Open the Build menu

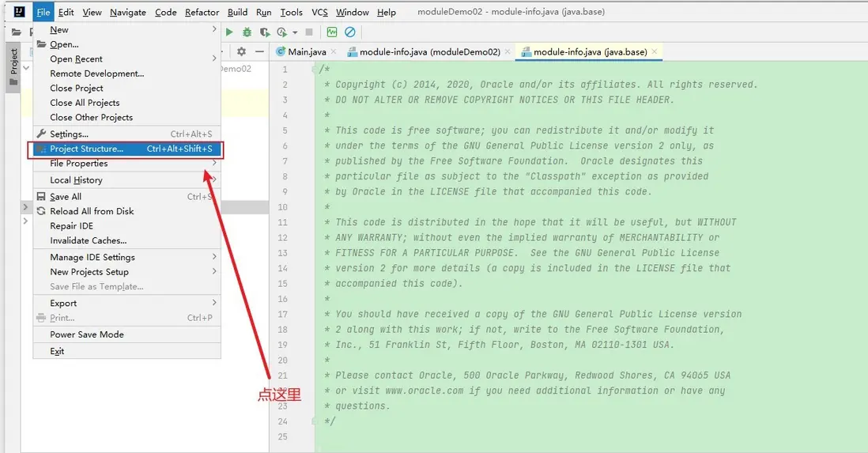pyautogui.click(x=237, y=12)
